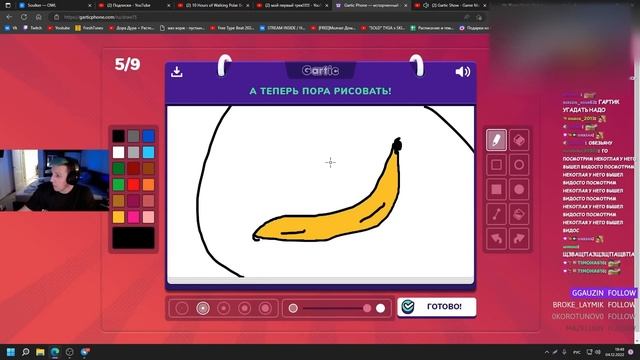
Task: Focus the garticphone.com address bar
Action: (x=261, y=17)
